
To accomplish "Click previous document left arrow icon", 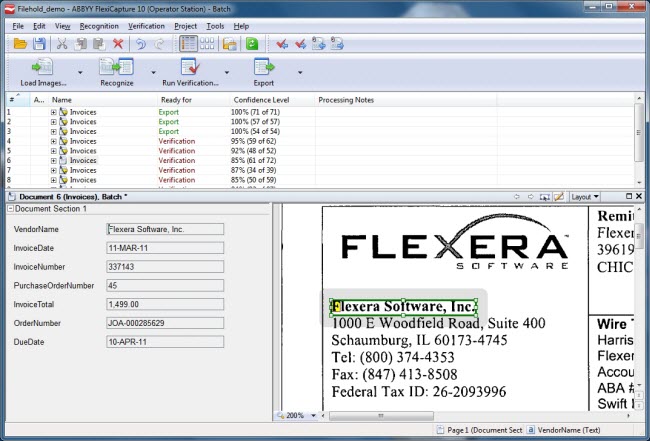I will point(517,197).
